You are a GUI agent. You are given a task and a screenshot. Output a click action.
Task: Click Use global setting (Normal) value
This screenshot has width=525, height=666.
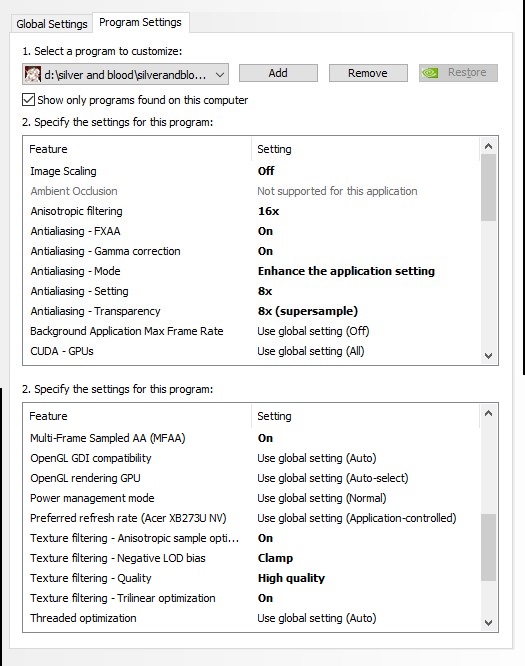pos(322,498)
